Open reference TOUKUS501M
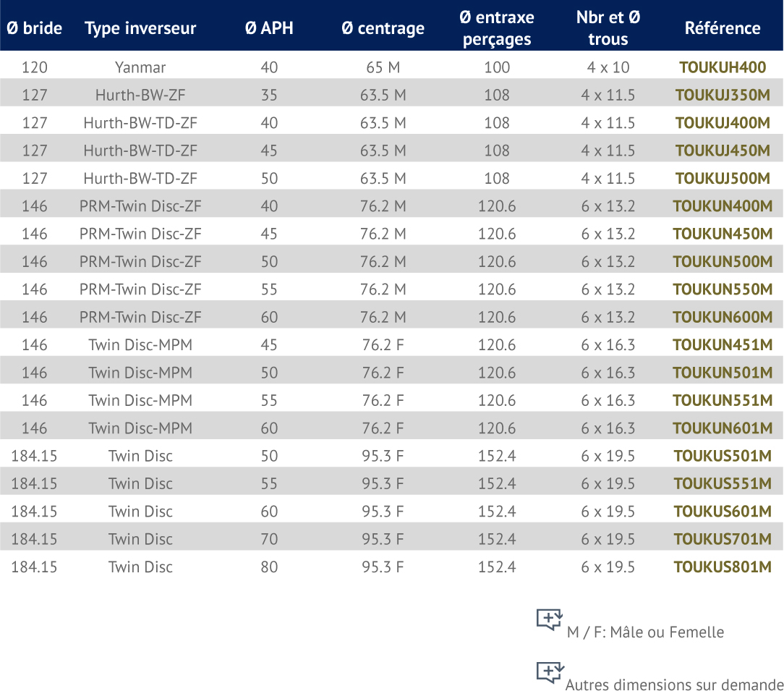This screenshot has height=691, width=784. pos(722,456)
